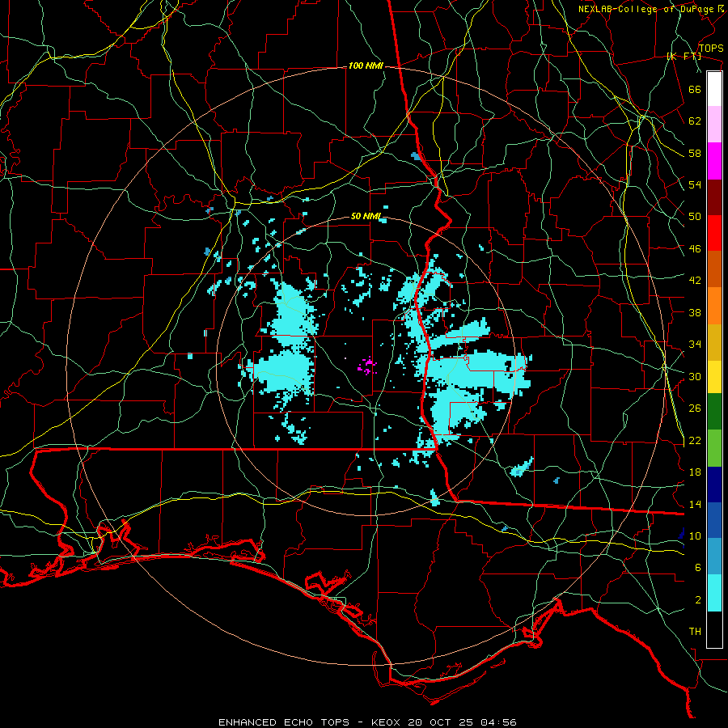Select the light pink legend swatch beside 62
Screen dimensions: 728x728
coord(714,125)
